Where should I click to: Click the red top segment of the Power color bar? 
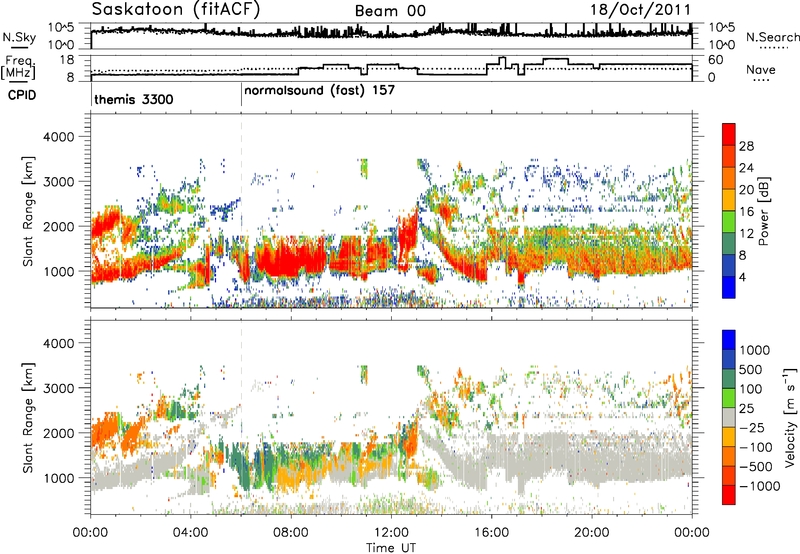(x=729, y=134)
